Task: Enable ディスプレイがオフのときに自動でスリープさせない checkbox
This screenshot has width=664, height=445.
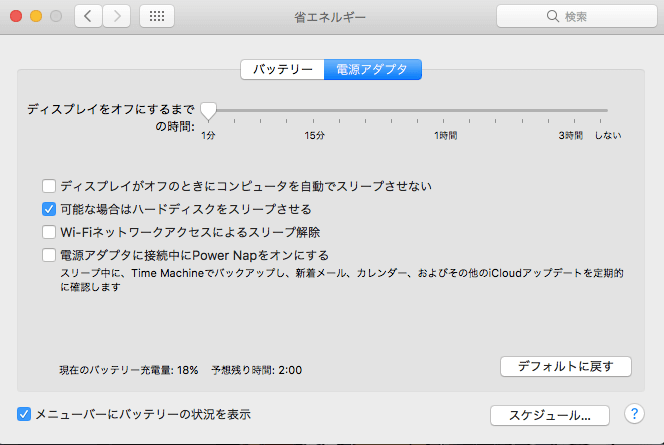Action: 49,185
